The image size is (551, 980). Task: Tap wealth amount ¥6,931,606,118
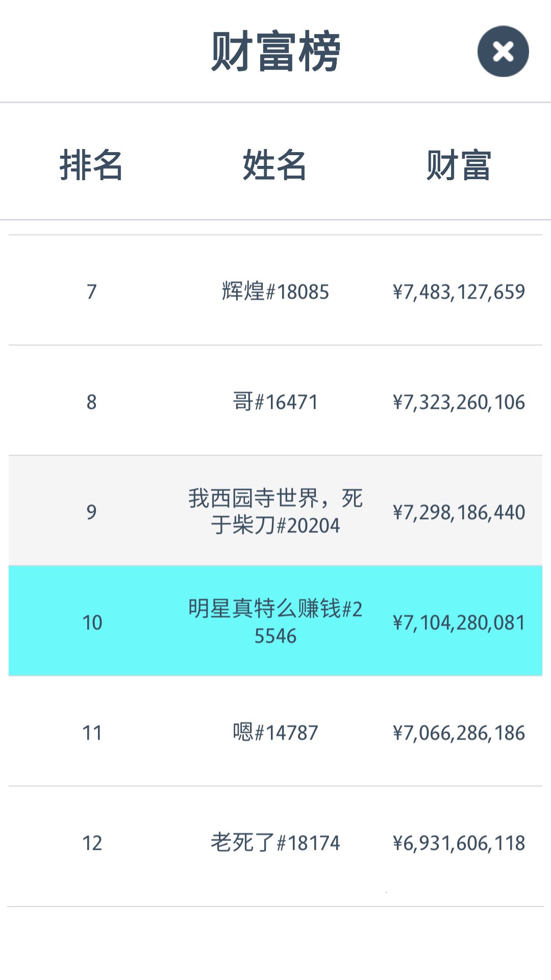pyautogui.click(x=459, y=843)
